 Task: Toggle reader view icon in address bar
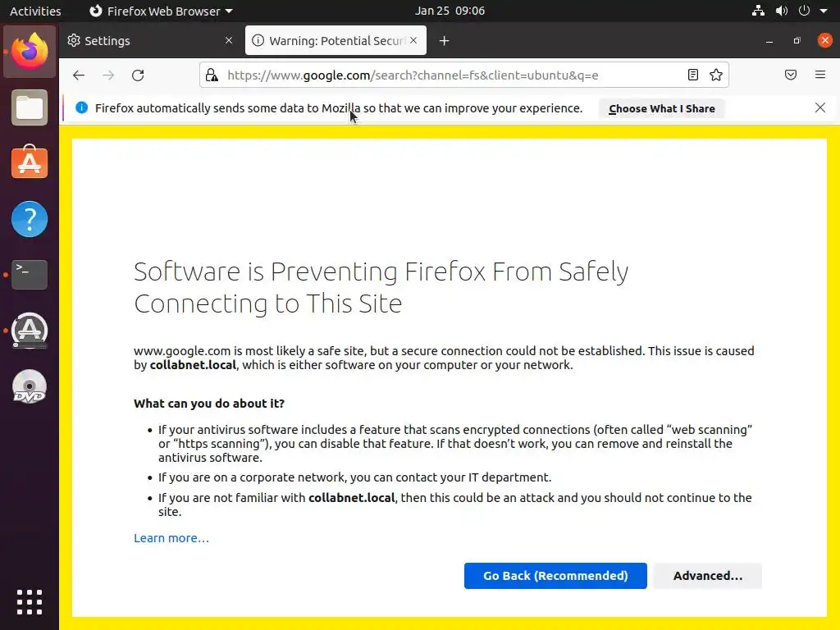[693, 75]
